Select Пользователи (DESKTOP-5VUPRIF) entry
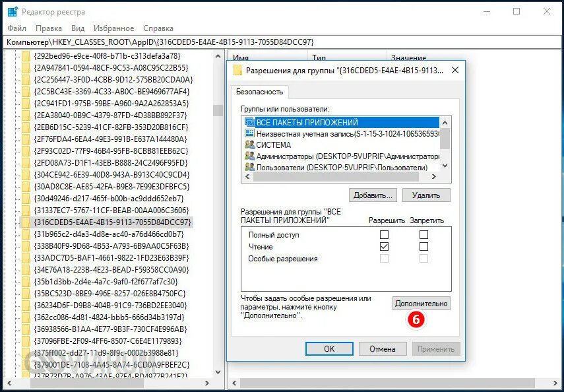This screenshot has width=564, height=392. point(342,168)
